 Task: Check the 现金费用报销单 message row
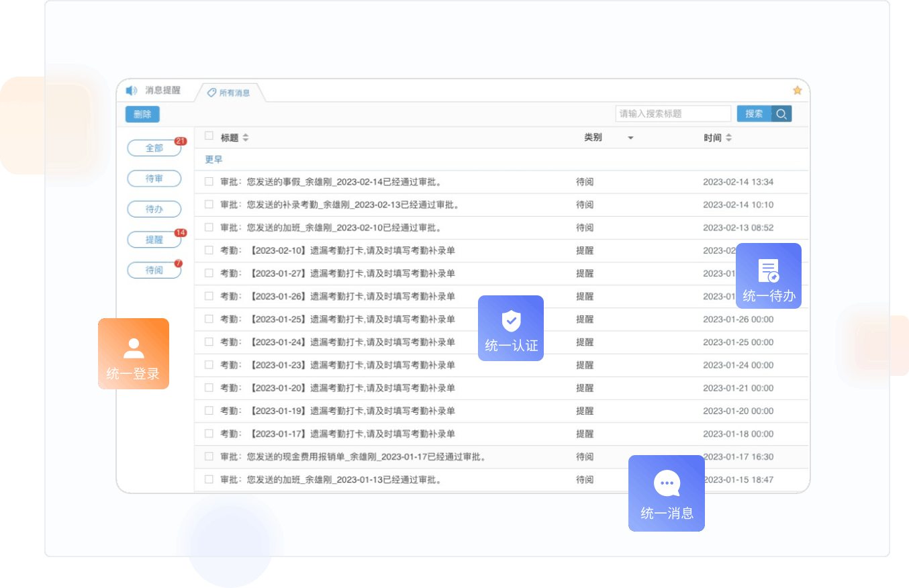(x=209, y=456)
